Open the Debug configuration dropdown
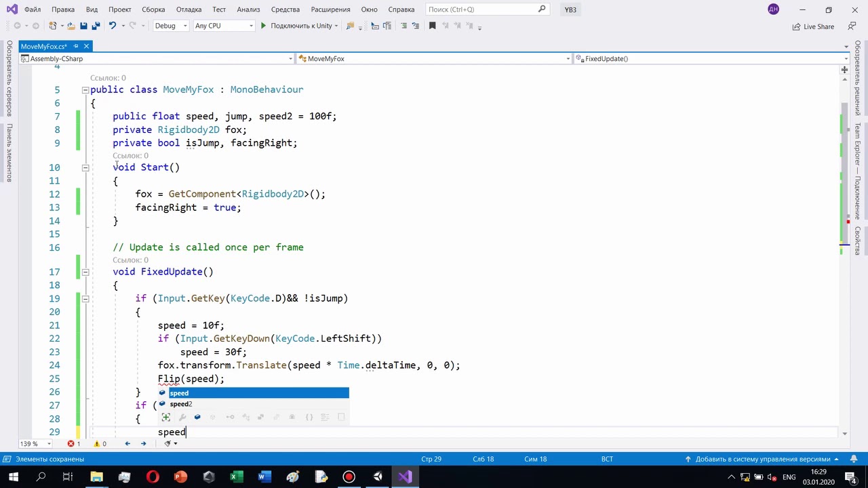 tap(171, 26)
